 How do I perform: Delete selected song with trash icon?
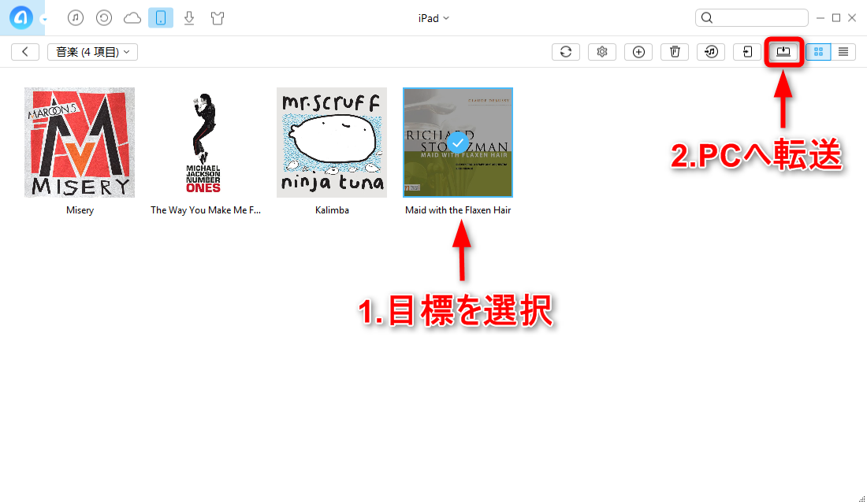coord(675,51)
